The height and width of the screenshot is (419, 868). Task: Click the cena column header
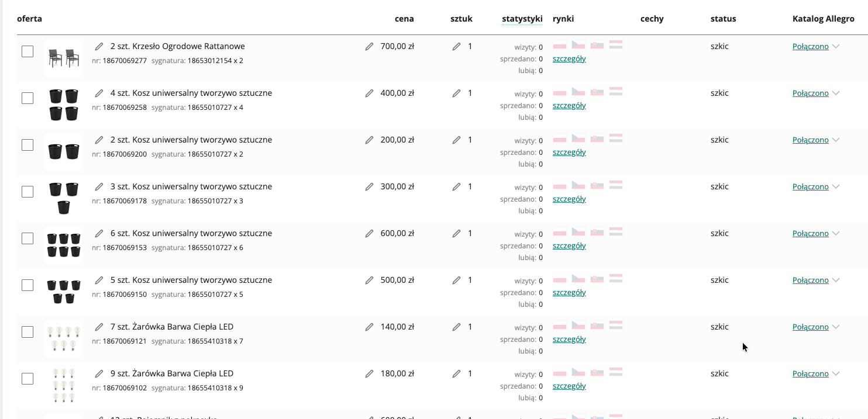pos(404,19)
